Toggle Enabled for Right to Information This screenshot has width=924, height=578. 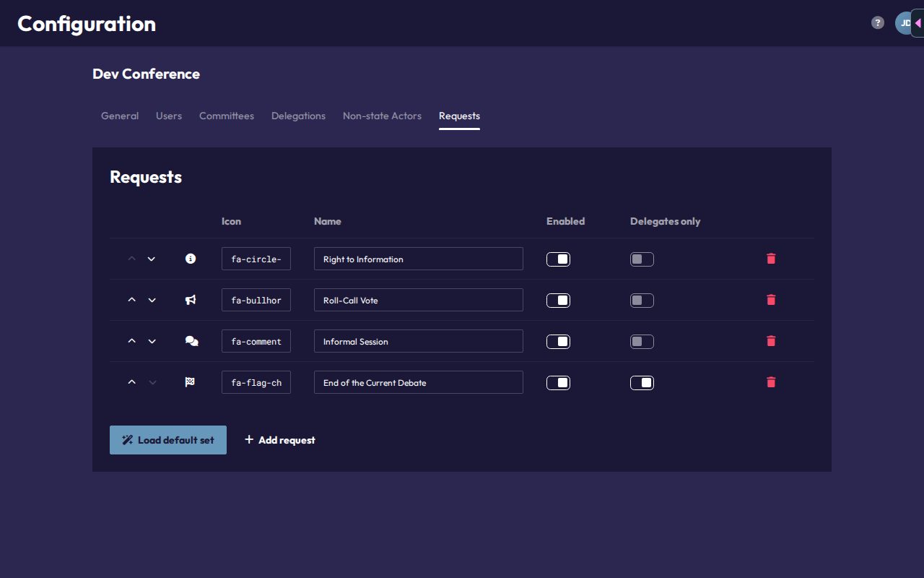[558, 259]
